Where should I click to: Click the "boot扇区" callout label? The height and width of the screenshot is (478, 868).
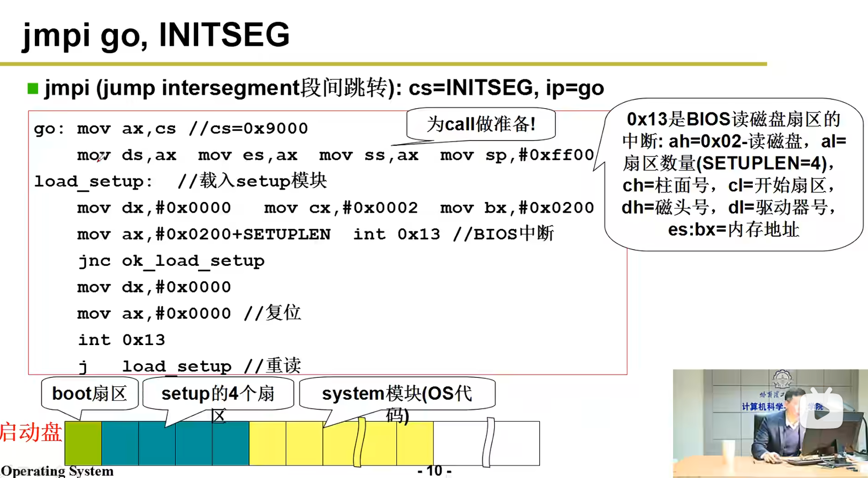click(89, 394)
